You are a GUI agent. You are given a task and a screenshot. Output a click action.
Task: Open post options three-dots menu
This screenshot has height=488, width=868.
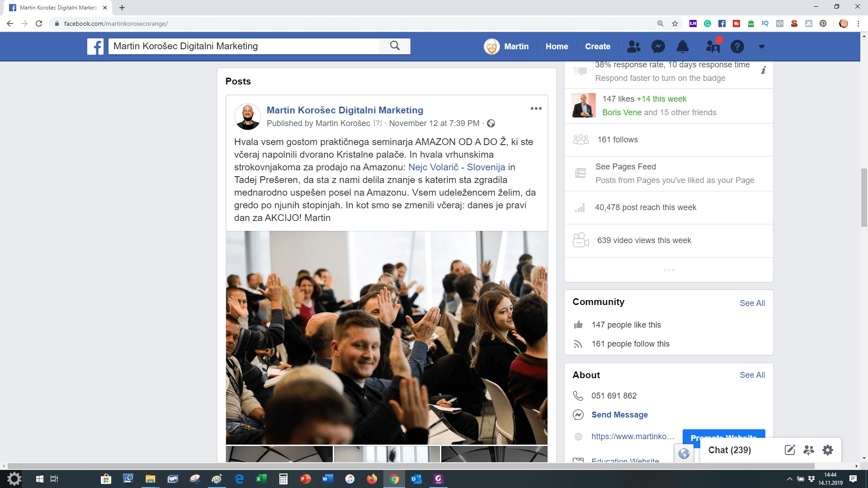(x=536, y=108)
